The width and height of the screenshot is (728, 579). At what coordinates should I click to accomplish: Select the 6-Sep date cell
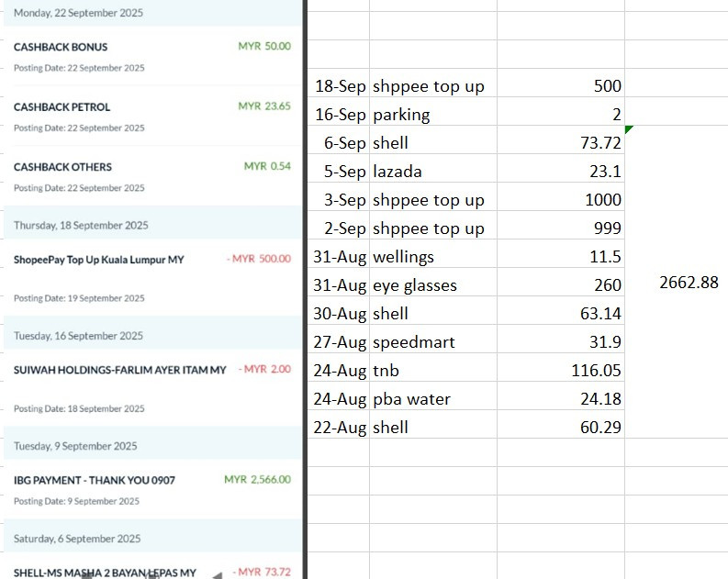pos(339,139)
